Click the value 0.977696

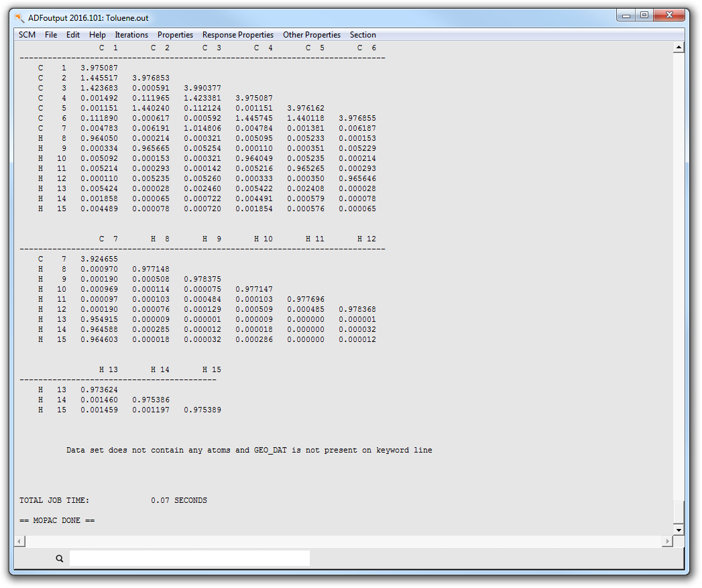(x=306, y=299)
